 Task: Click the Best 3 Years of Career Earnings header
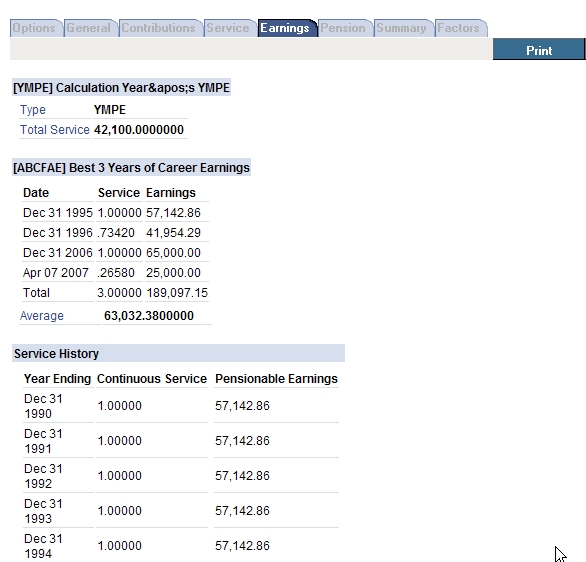pos(131,167)
